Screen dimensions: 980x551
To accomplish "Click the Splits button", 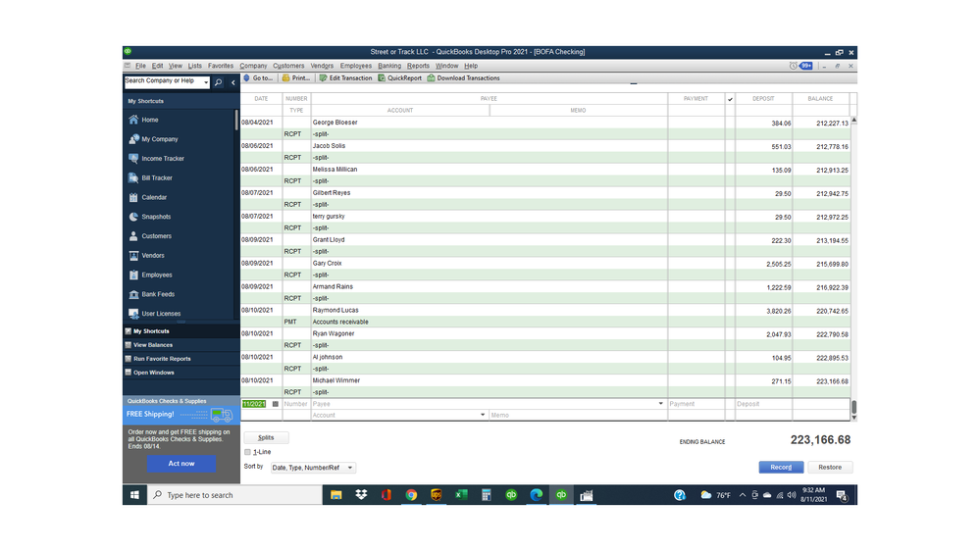I will click(x=266, y=437).
